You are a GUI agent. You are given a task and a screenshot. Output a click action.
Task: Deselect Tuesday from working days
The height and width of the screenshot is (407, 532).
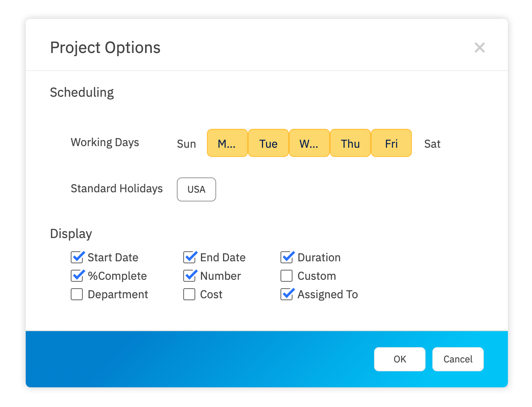click(268, 143)
